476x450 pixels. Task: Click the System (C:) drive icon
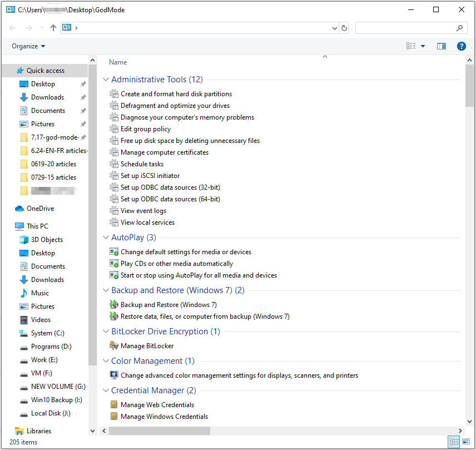pyautogui.click(x=24, y=333)
